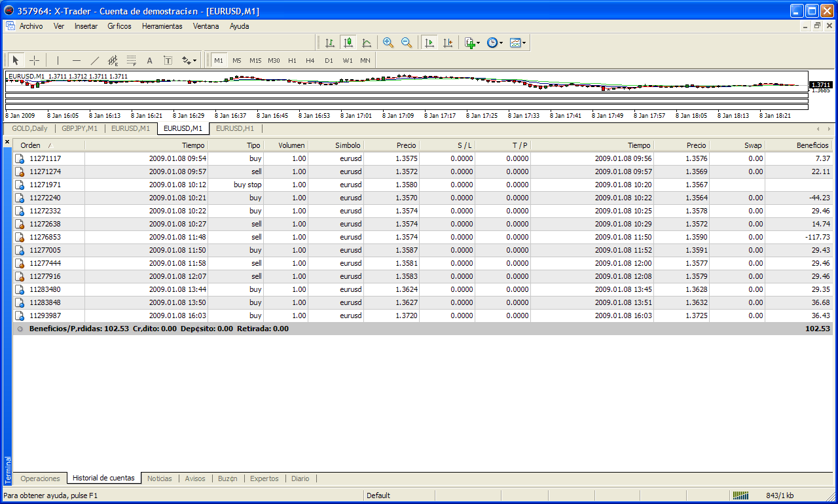Viewport: 838px width, 504px height.
Task: Select the horizontal line tool
Action: point(76,60)
